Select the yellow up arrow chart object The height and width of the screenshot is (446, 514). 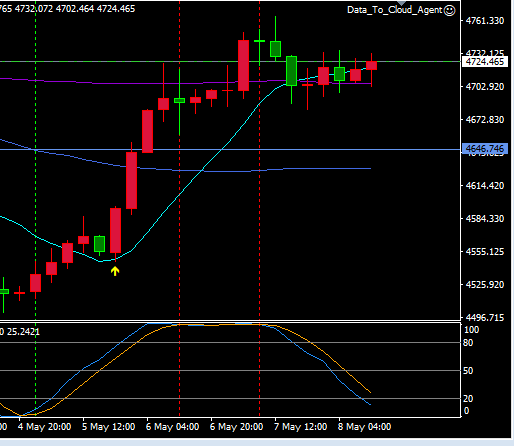tap(115, 271)
